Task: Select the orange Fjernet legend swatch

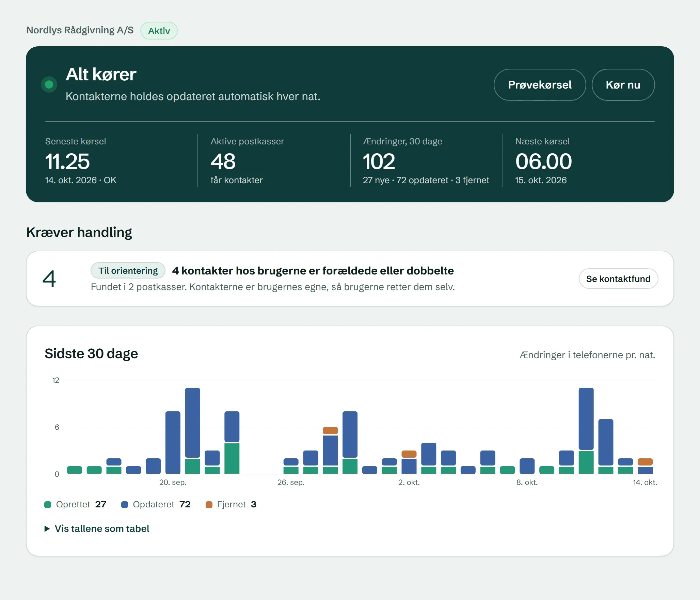Action: [209, 505]
